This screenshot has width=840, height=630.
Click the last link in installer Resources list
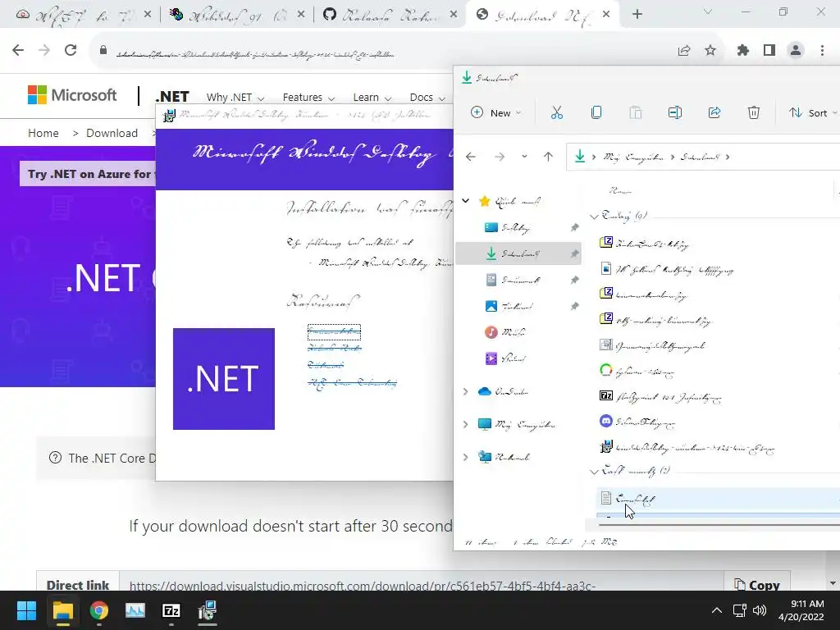[352, 382]
